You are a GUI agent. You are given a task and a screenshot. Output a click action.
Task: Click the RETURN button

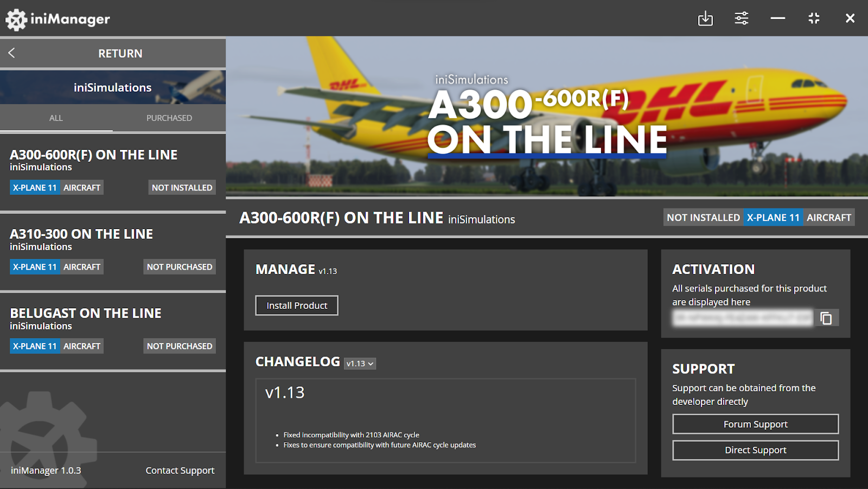click(x=113, y=53)
